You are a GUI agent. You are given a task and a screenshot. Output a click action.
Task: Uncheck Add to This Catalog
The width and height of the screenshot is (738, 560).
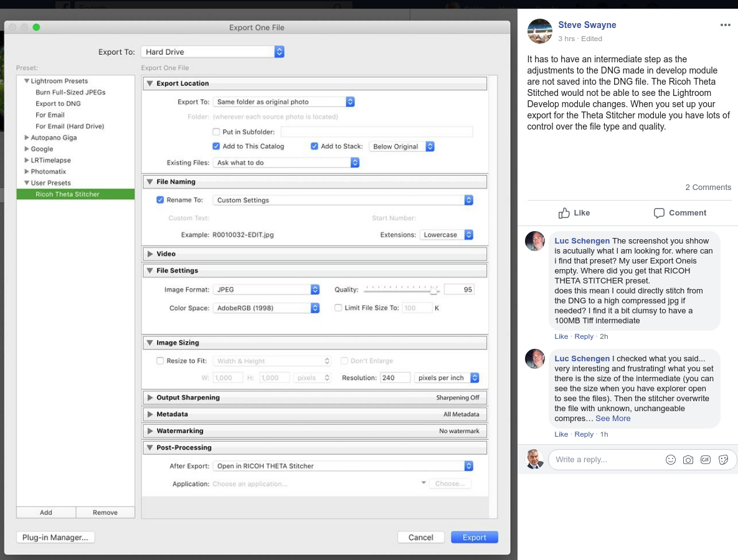pos(216,146)
